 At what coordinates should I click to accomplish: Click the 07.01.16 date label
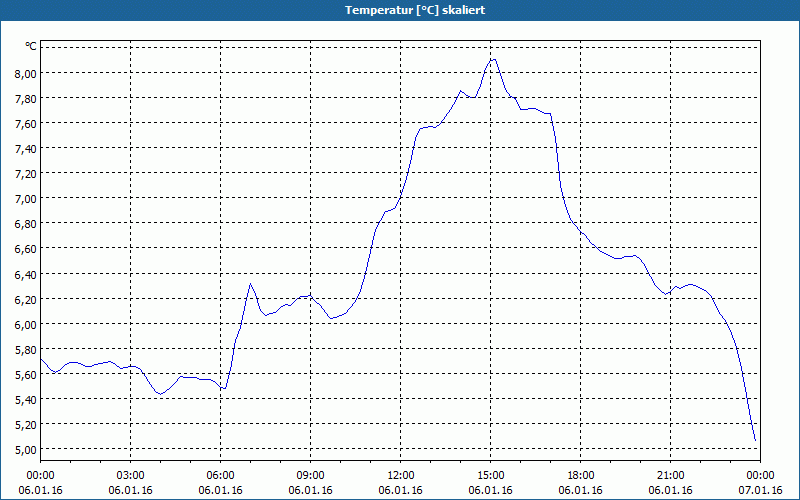(760, 490)
